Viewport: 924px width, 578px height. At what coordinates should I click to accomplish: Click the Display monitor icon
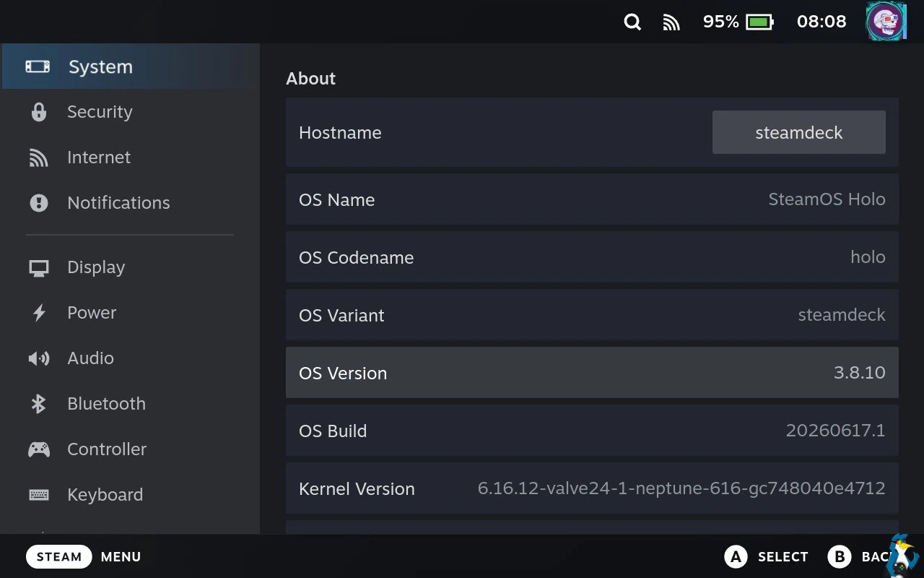(x=39, y=268)
